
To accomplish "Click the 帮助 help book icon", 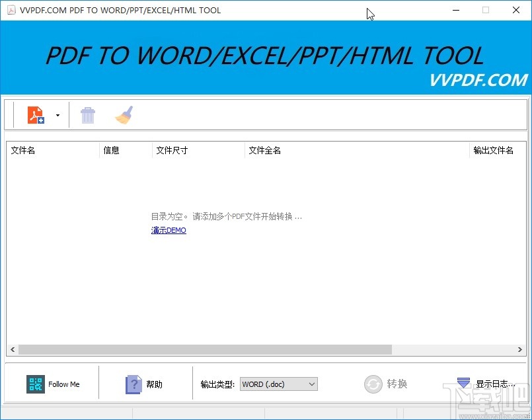I will click(132, 384).
